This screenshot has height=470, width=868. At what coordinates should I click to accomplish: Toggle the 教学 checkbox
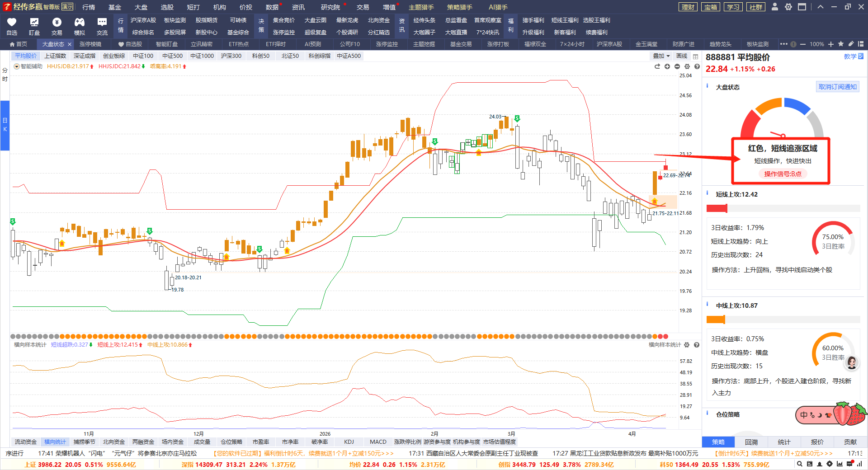861,56
